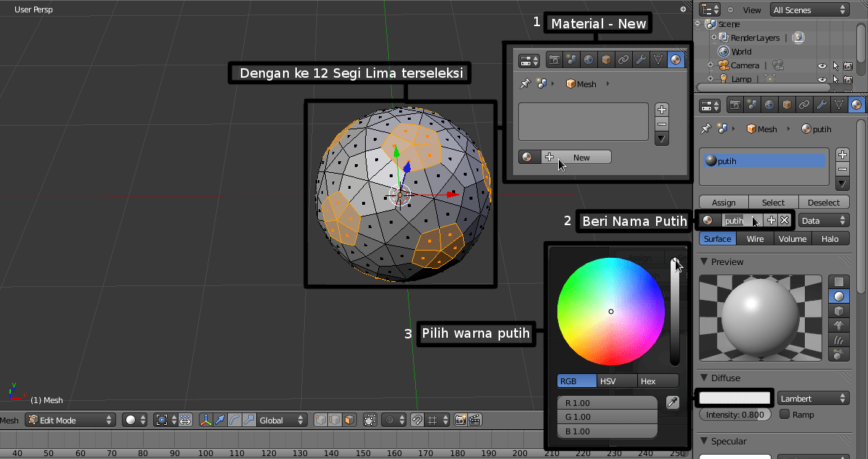Add a material slot with plus in right panel
868x459 pixels.
click(x=843, y=155)
